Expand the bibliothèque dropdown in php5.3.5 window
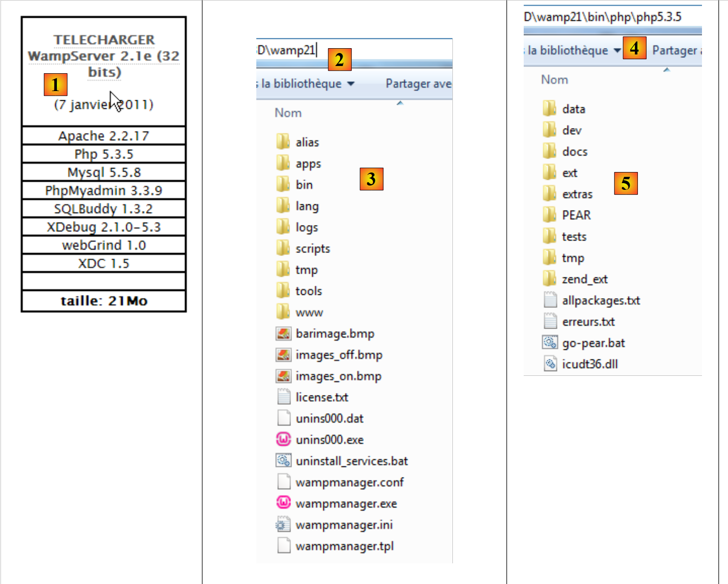Image resolution: width=728 pixels, height=584 pixels. tap(617, 51)
